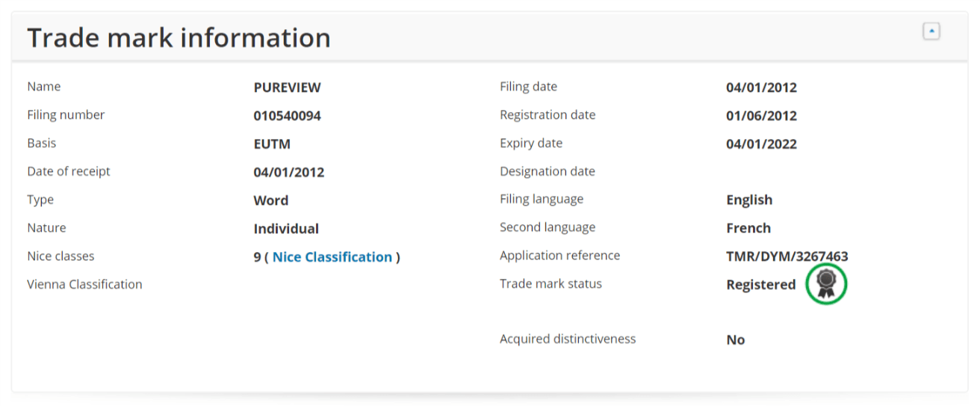Click the basis value EUTM
This screenshot has width=980, height=406.
coord(272,144)
